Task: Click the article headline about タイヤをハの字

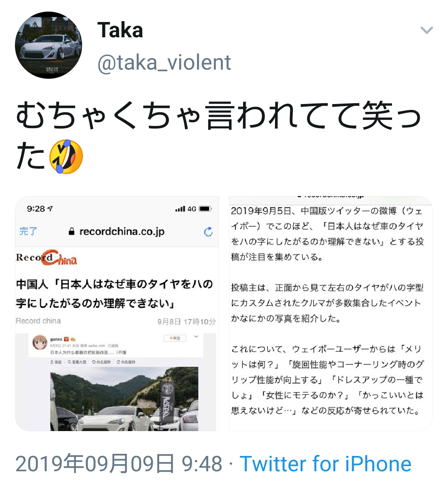Action: pyautogui.click(x=114, y=293)
